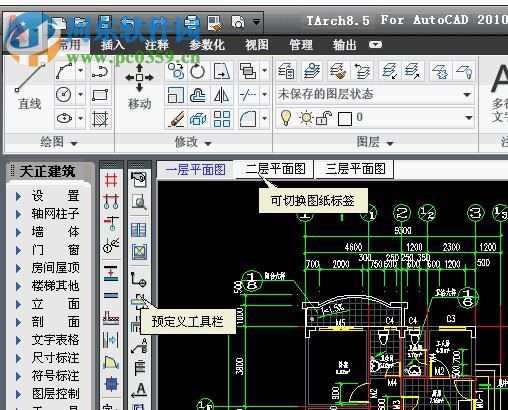Open the unsaved layer state dropdown
508x410 pixels.
point(467,95)
